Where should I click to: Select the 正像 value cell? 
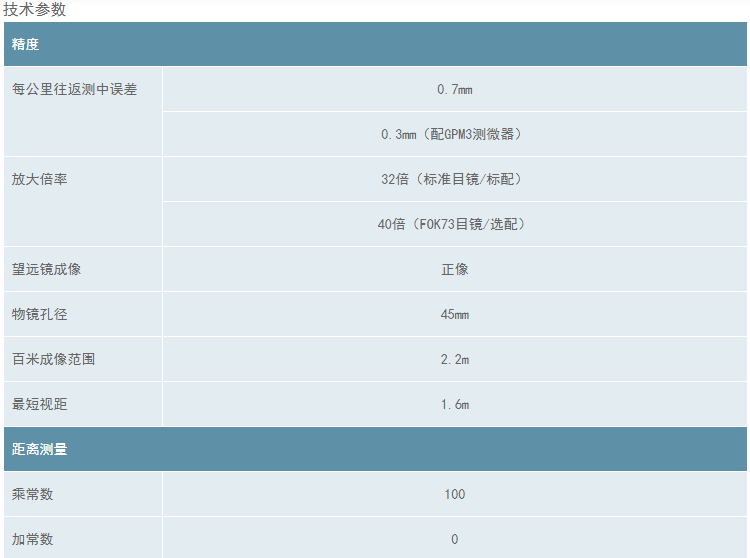pos(454,270)
